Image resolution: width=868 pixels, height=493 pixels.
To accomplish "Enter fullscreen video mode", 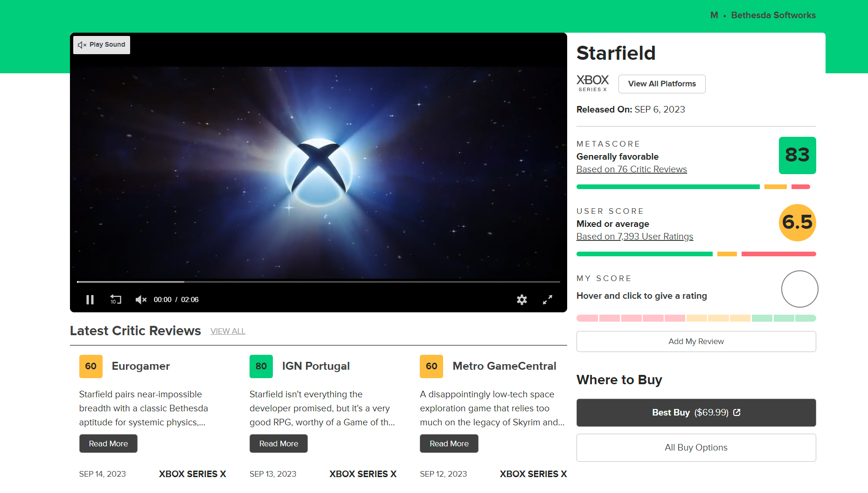I will [x=548, y=300].
